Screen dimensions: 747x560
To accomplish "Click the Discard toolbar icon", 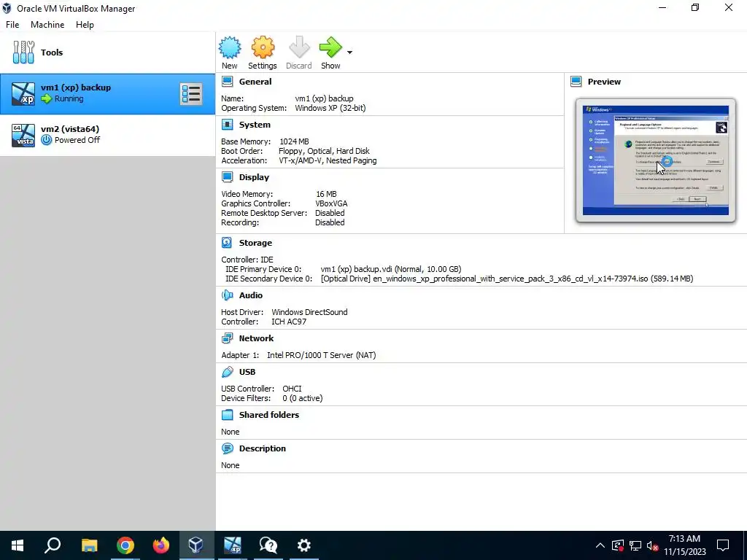I will [x=298, y=47].
